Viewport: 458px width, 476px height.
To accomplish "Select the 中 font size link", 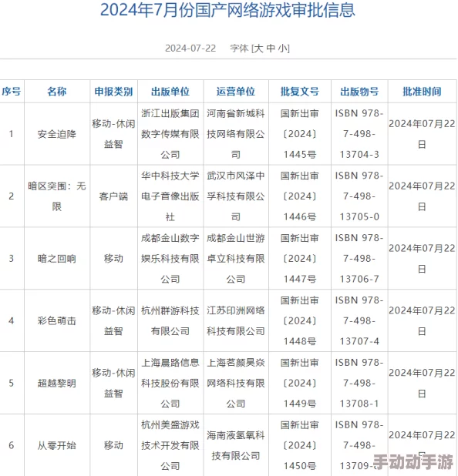I will click(x=271, y=49).
